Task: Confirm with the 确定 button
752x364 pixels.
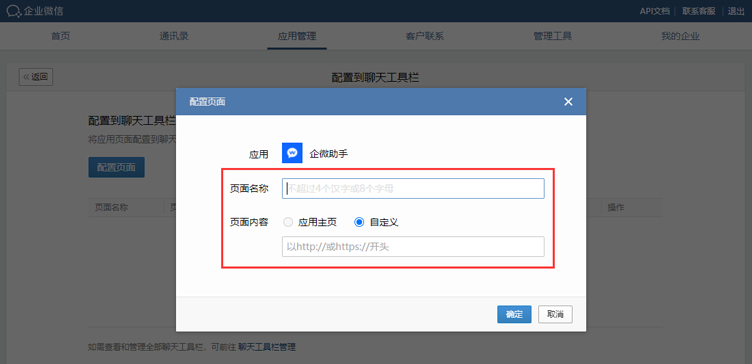Action: click(x=514, y=315)
